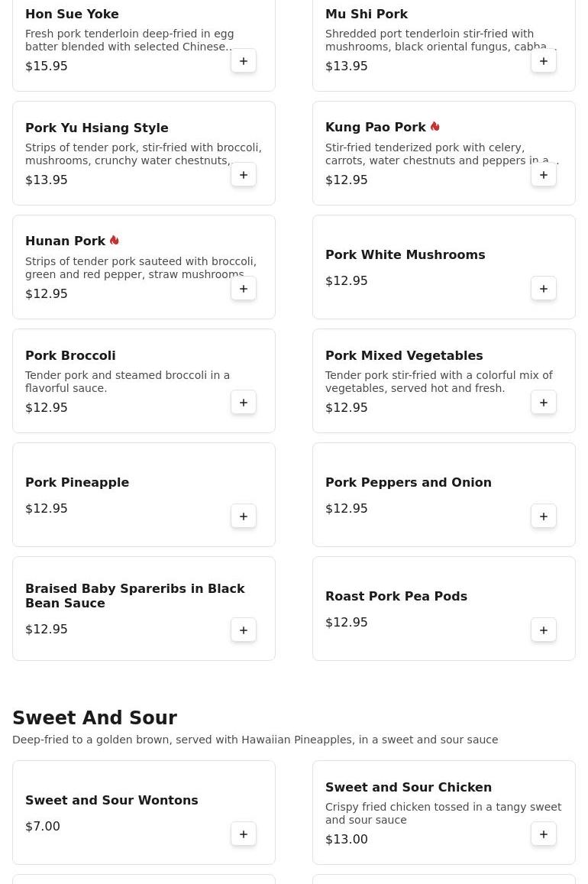
Task: Add Pork Broccoli to cart
Action: (244, 403)
